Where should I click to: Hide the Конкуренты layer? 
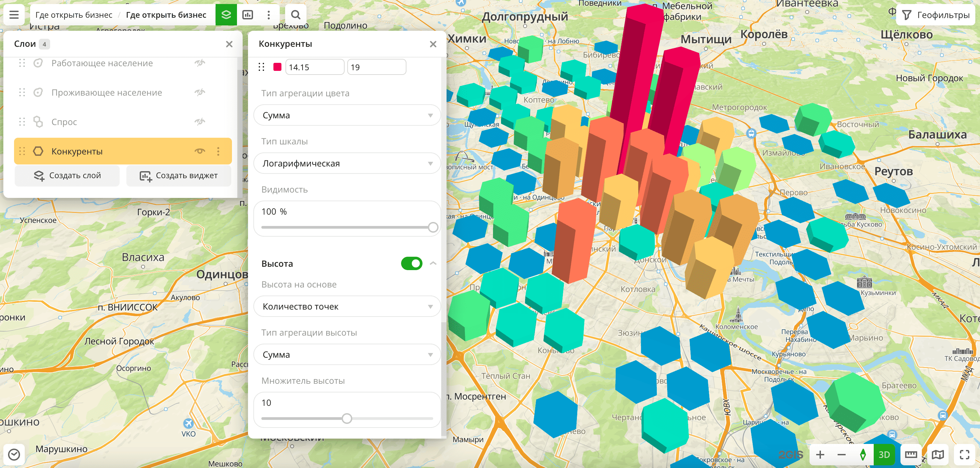[200, 151]
